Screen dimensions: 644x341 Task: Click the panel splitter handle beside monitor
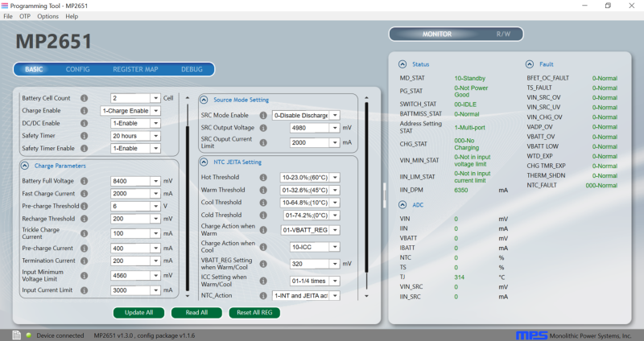point(385,195)
